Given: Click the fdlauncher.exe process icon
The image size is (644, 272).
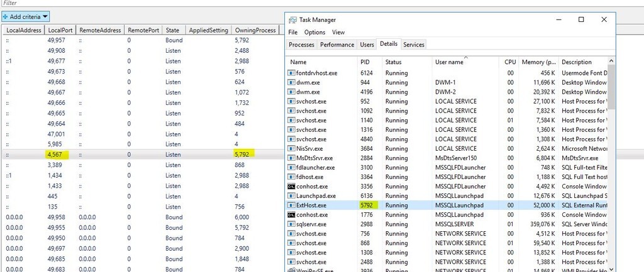Looking at the screenshot, I should pyautogui.click(x=291, y=167).
